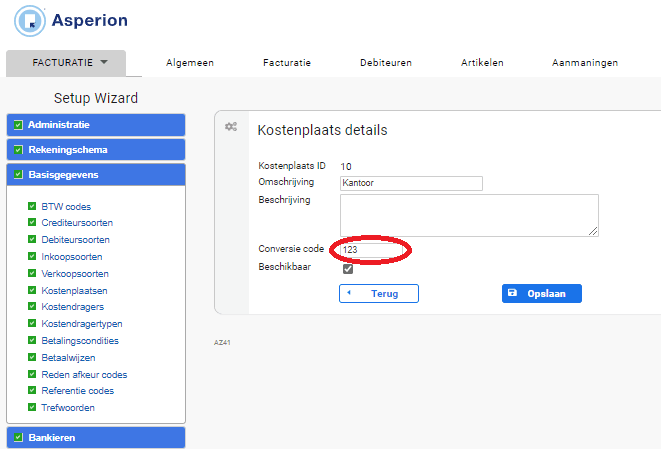This screenshot has height=449, width=661.
Task: Open the FACTURATIE module dropdown
Action: tap(66, 63)
